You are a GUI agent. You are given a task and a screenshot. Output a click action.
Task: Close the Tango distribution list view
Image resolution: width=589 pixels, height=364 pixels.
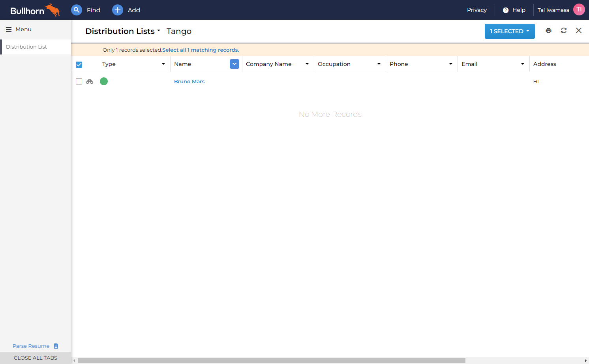coord(579,30)
